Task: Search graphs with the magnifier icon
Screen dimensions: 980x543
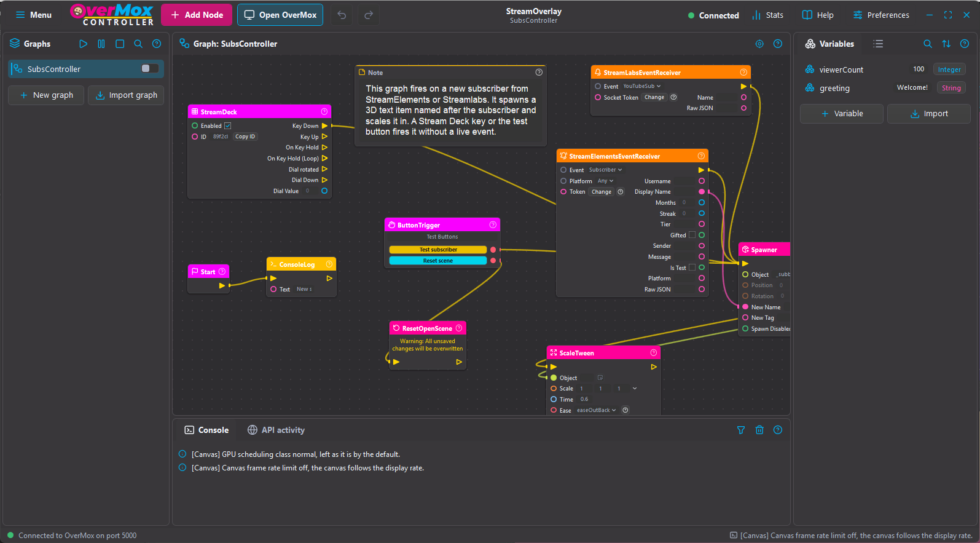Action: (138, 44)
